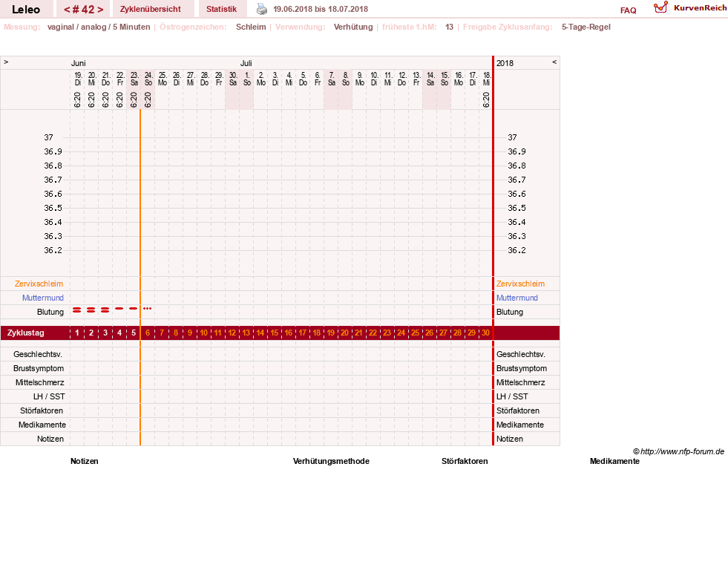Viewport: 728px width, 579px height.
Task: Select cycle day 30 in the Zyklustag row
Action: 485,333
